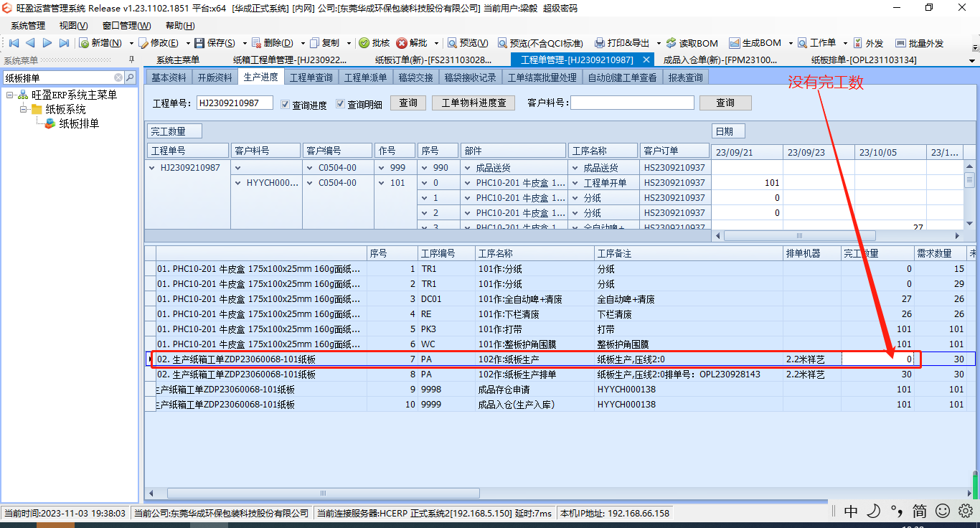
Task: Collapse the 990 序号 row expander
Action: point(424,168)
